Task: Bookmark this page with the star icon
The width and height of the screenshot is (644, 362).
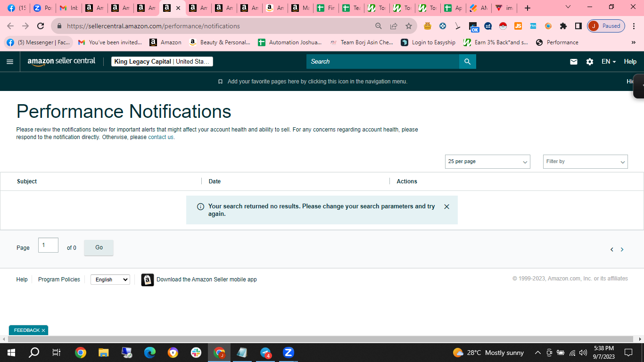Action: point(409,26)
